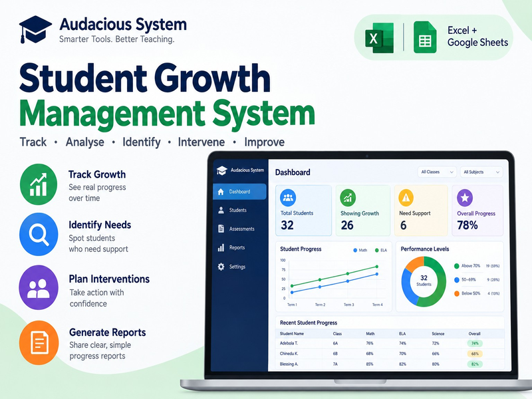Click student name Chinedu K.
Screen dimensions: 532x399
click(289, 354)
